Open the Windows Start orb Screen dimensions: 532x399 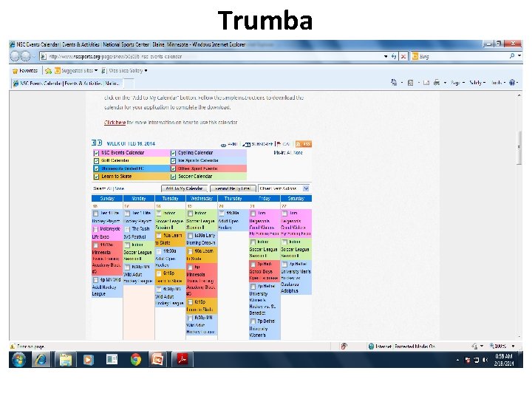tap(18, 359)
